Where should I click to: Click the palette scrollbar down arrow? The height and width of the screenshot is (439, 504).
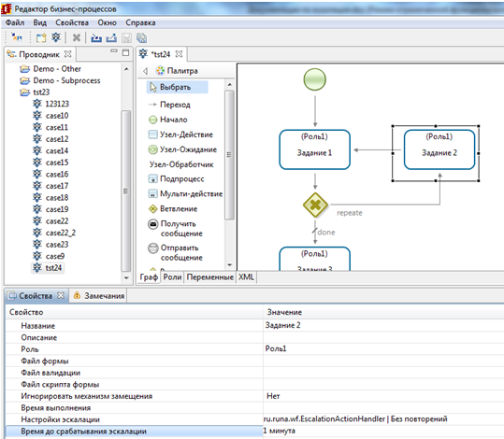229,265
